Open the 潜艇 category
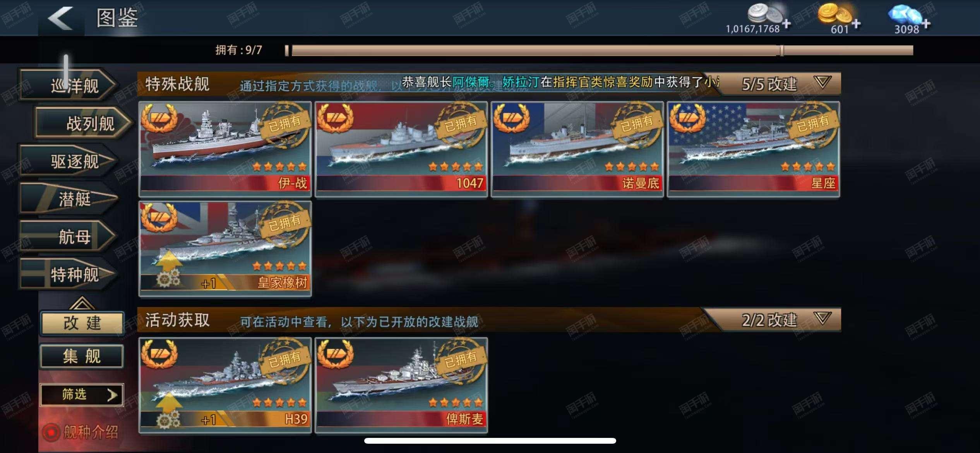 point(68,198)
